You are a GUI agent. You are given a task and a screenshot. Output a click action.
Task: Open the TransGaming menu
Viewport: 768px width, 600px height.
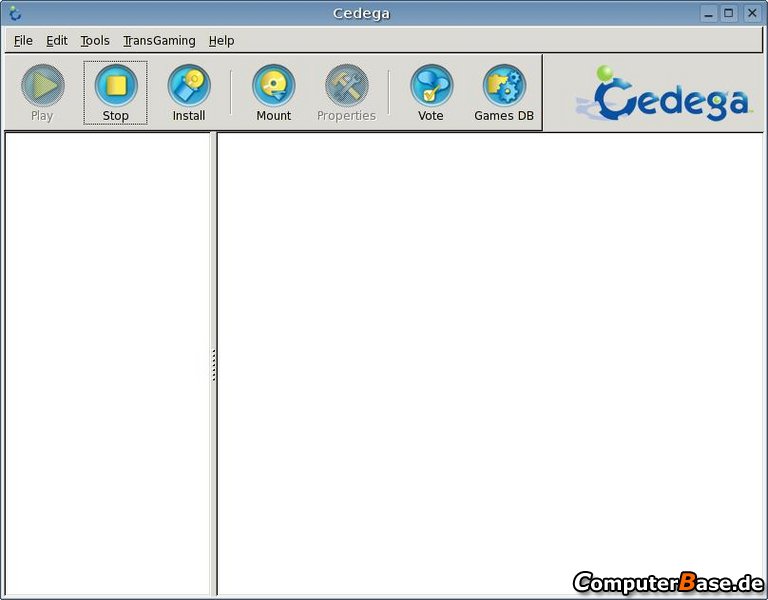tap(159, 41)
